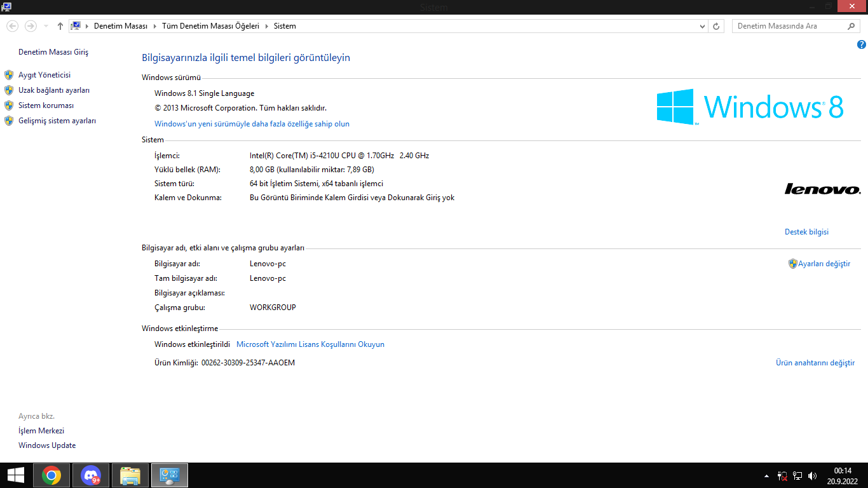Image resolution: width=868 pixels, height=488 pixels.
Task: Click the text 64 bit İşletim Sistemi
Action: (316, 184)
